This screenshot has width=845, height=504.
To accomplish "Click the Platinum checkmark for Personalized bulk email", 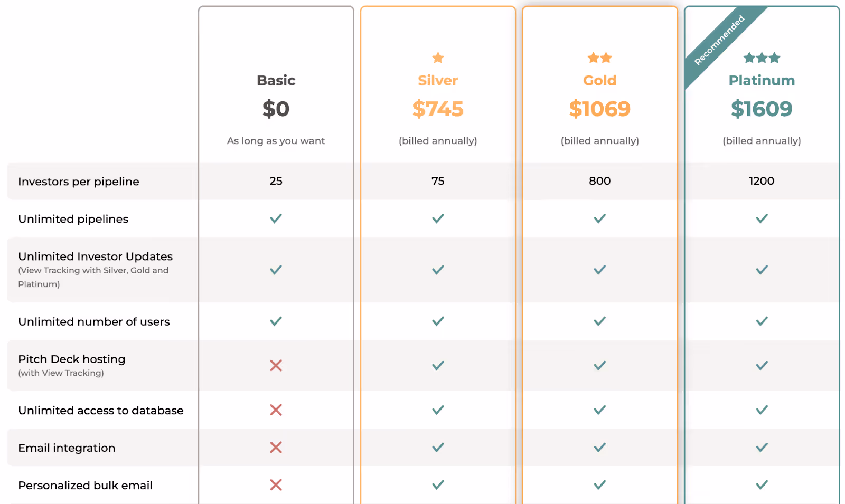I will pos(762,485).
